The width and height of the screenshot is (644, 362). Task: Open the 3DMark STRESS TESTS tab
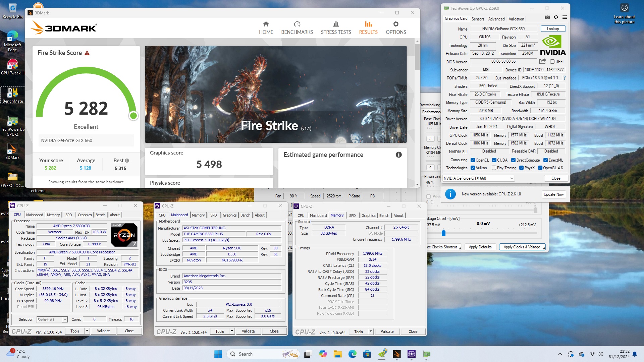coord(336,28)
